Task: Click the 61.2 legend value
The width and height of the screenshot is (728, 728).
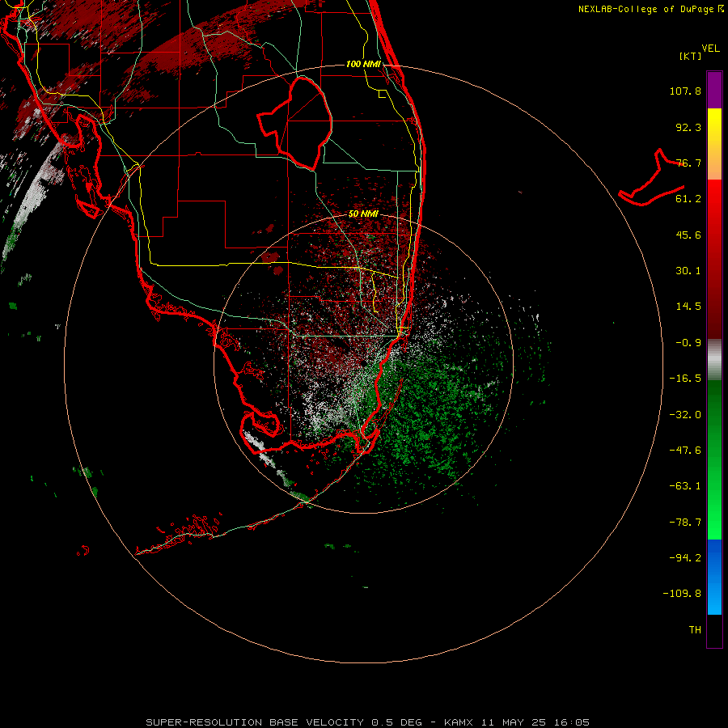Action: 688,199
